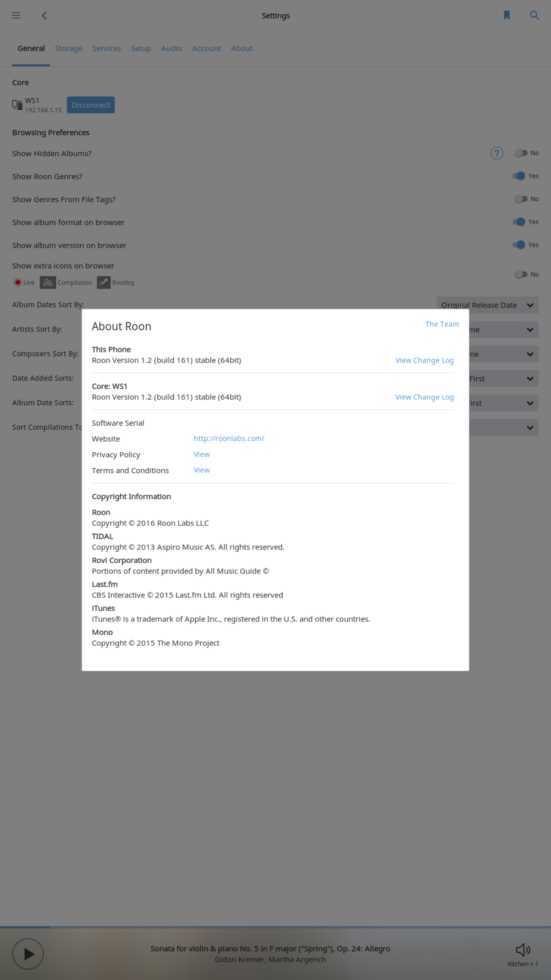
Task: Open Sort Compilations dropdown
Action: click(x=504, y=427)
